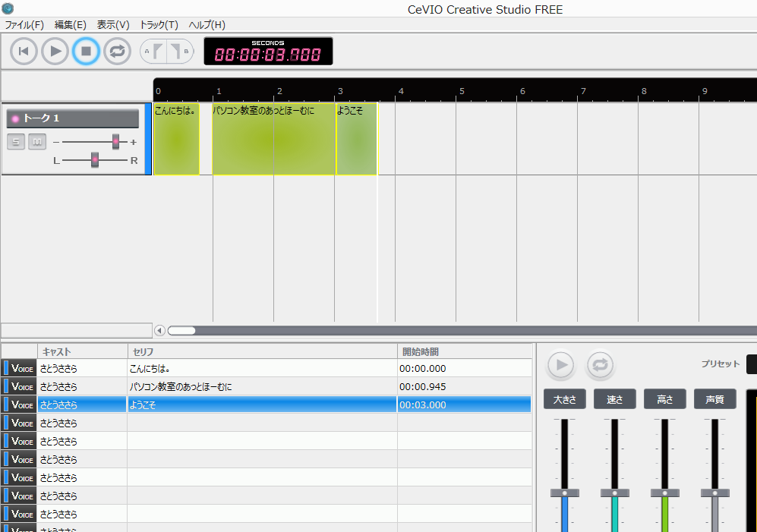Select the トーク 1 track header

point(72,118)
